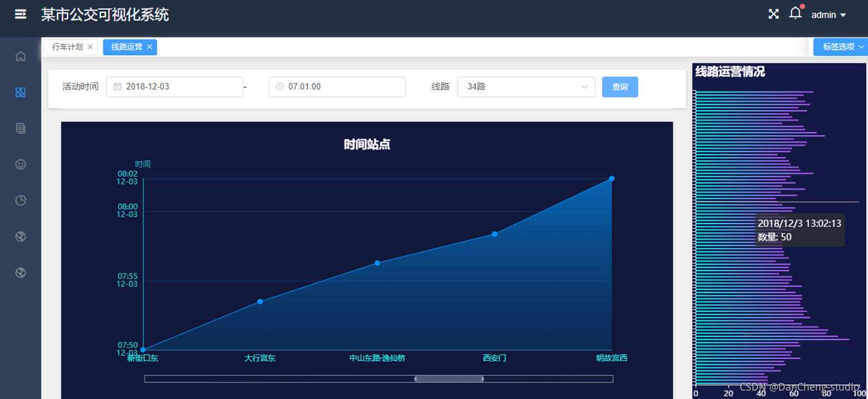Screen dimensions: 868x399
Task: Click the zoom slider handle under chart
Action: click(x=449, y=379)
